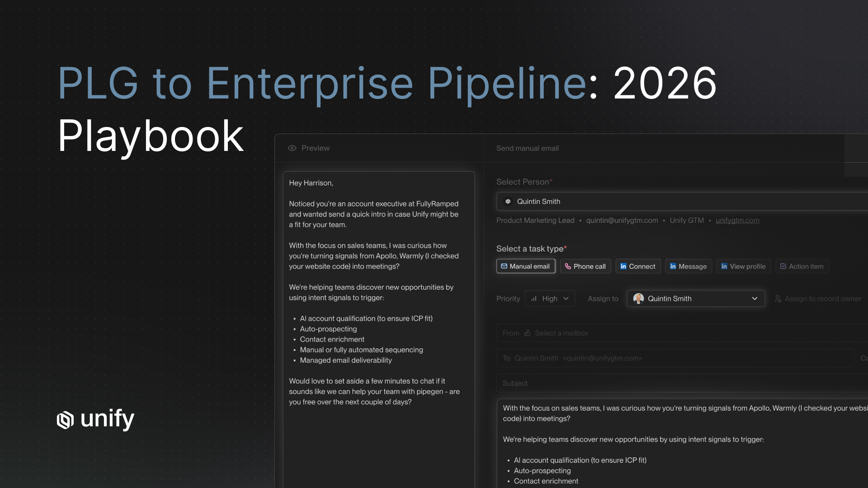The width and height of the screenshot is (868, 488).
Task: Open the Select Person field
Action: [682, 202]
